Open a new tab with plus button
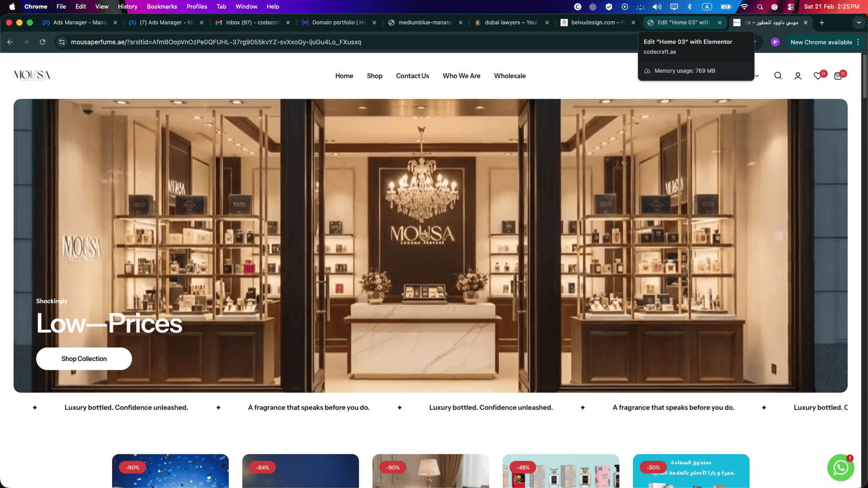Screen dimensions: 868x488 click(822, 22)
